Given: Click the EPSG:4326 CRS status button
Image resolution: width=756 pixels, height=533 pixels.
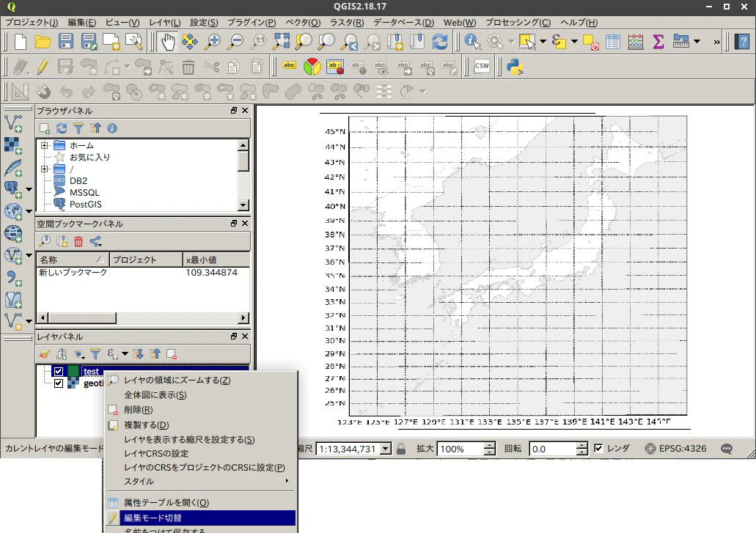Looking at the screenshot, I should [x=676, y=449].
